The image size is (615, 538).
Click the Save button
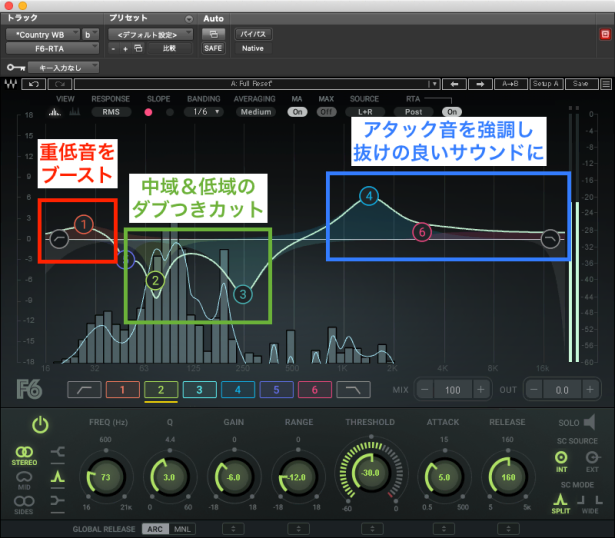tap(581, 84)
